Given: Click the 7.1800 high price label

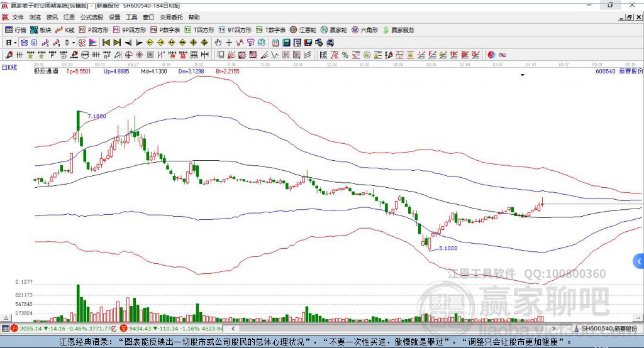Looking at the screenshot, I should pyautogui.click(x=97, y=116).
